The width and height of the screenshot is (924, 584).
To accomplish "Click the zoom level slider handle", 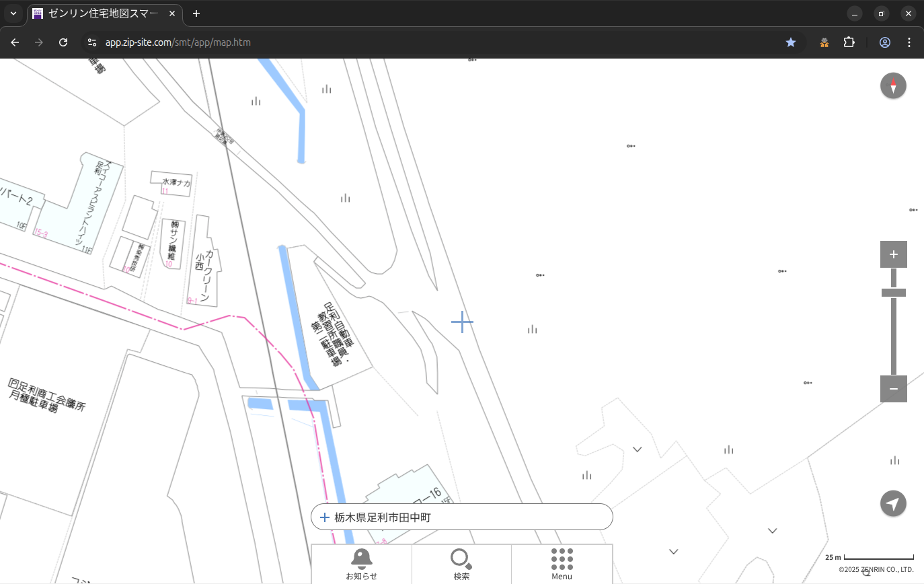I will [x=893, y=293].
